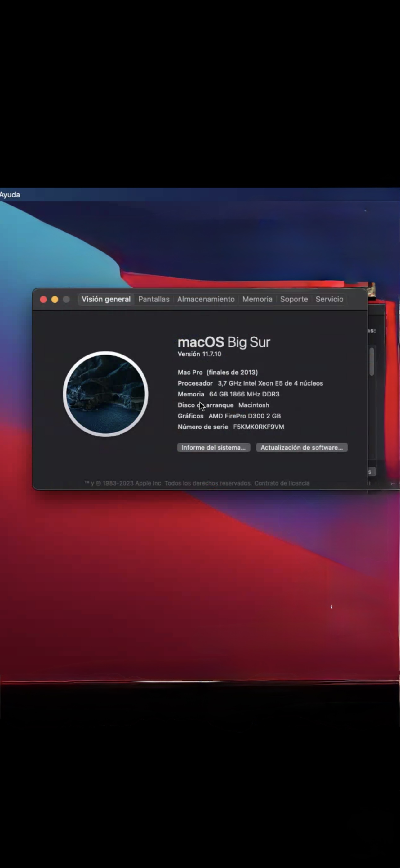Click the serial number F5KMK0RKF9VM
Image resolution: width=400 pixels, height=868 pixels.
coord(259,427)
